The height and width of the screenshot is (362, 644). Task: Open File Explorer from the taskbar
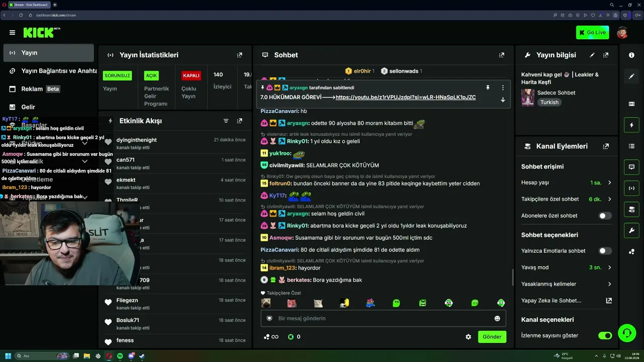87,356
